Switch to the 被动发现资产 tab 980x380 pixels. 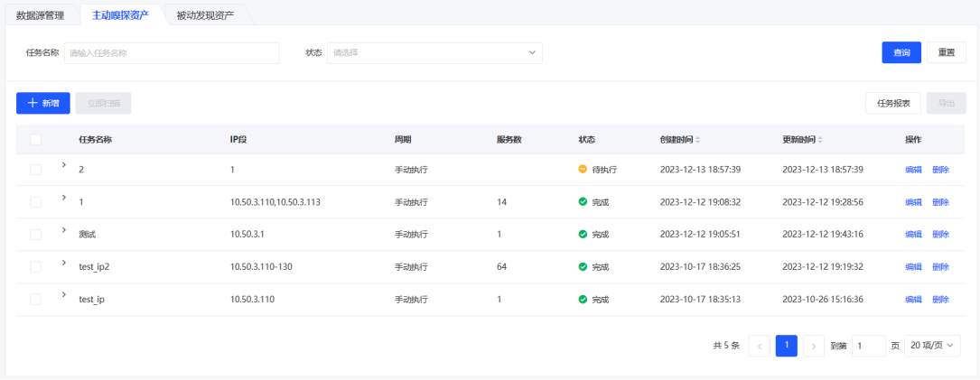coord(205,15)
